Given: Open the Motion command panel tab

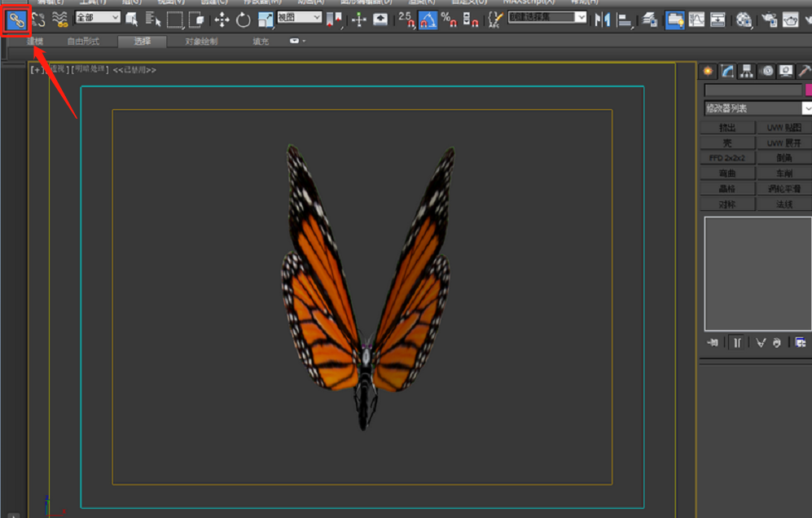Looking at the screenshot, I should point(767,71).
